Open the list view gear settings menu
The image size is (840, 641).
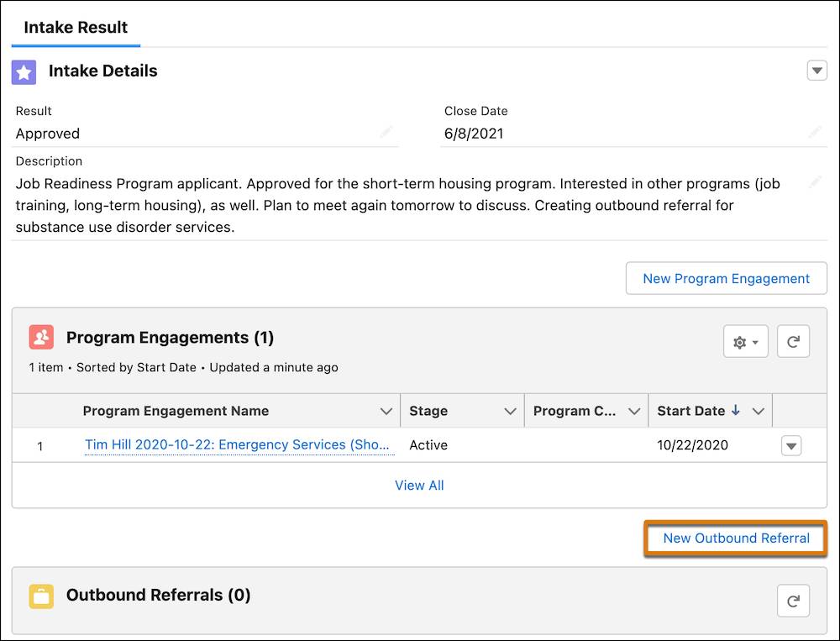click(x=745, y=342)
